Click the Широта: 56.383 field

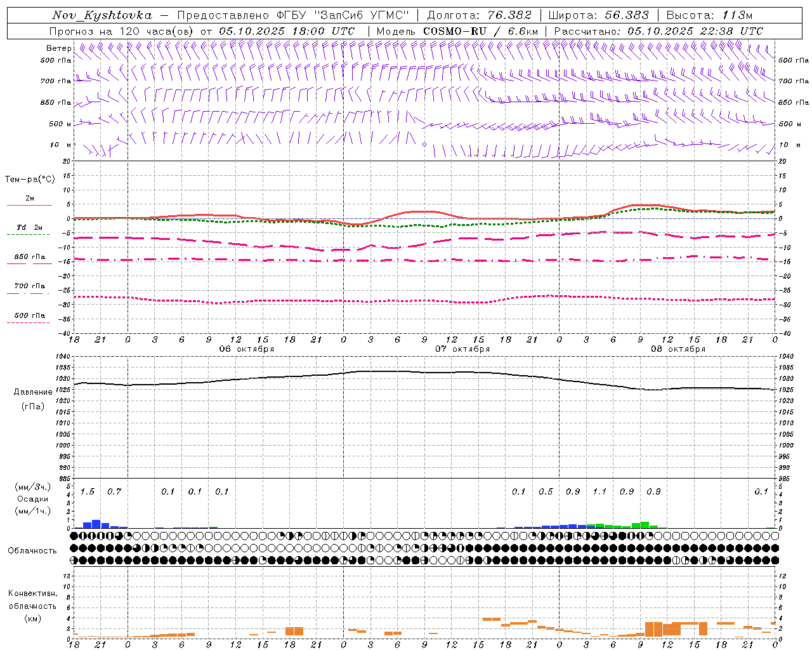[x=598, y=15]
